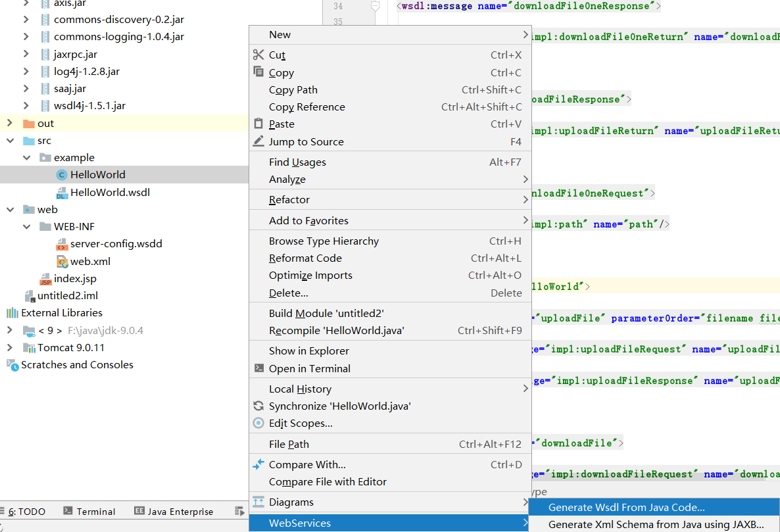Screen dimensions: 780x532
Task: Select Copy Reference entry
Action: tap(390, 107)
